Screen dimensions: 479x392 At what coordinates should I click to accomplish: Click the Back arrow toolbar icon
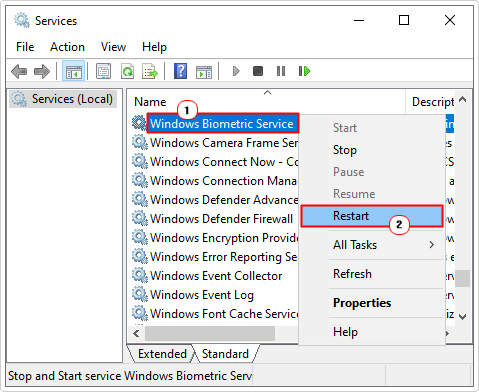coord(19,71)
